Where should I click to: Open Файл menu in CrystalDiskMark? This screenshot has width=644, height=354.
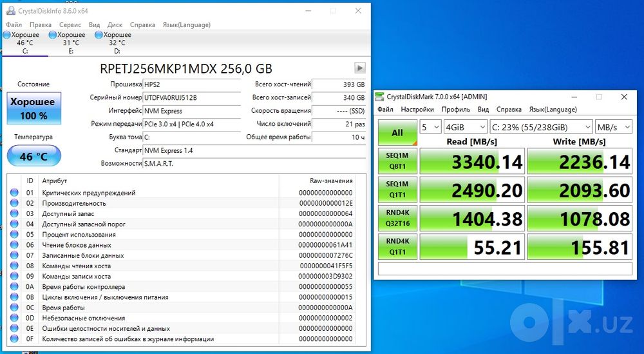click(x=385, y=110)
